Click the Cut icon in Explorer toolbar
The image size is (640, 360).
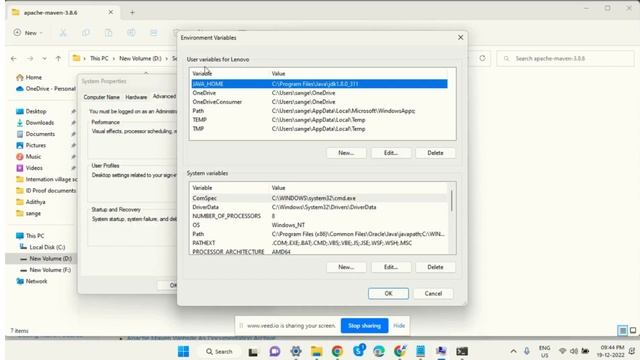63,33
